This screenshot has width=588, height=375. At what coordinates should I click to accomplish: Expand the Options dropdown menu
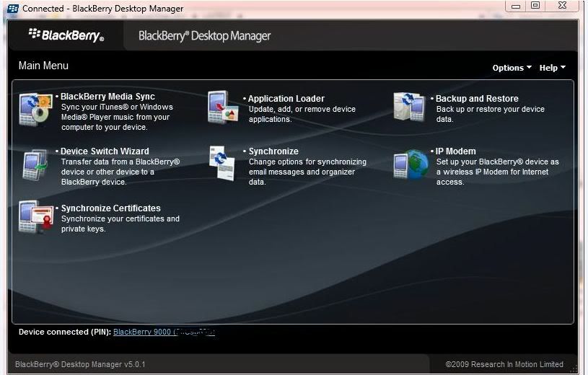[512, 68]
